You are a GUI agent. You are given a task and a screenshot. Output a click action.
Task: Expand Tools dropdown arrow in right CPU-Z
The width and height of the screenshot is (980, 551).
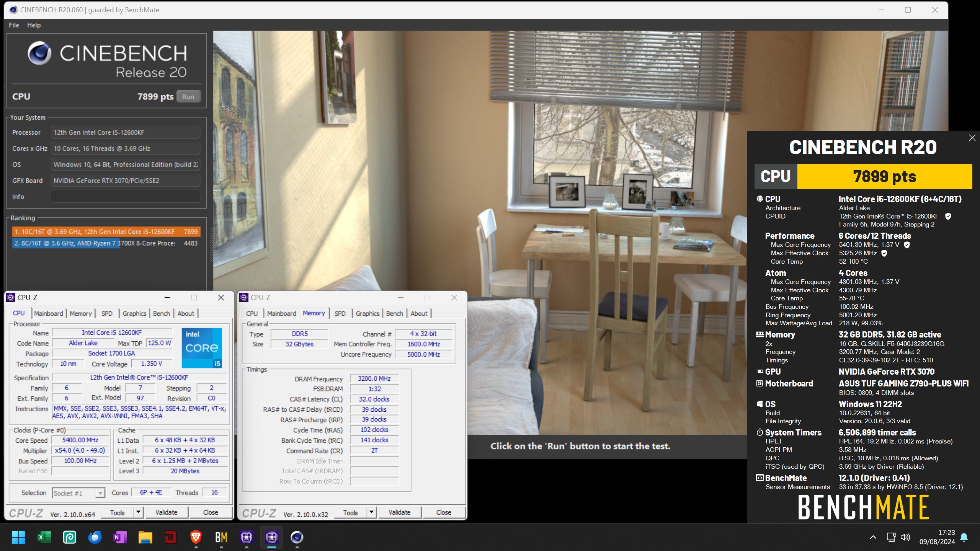click(x=371, y=513)
